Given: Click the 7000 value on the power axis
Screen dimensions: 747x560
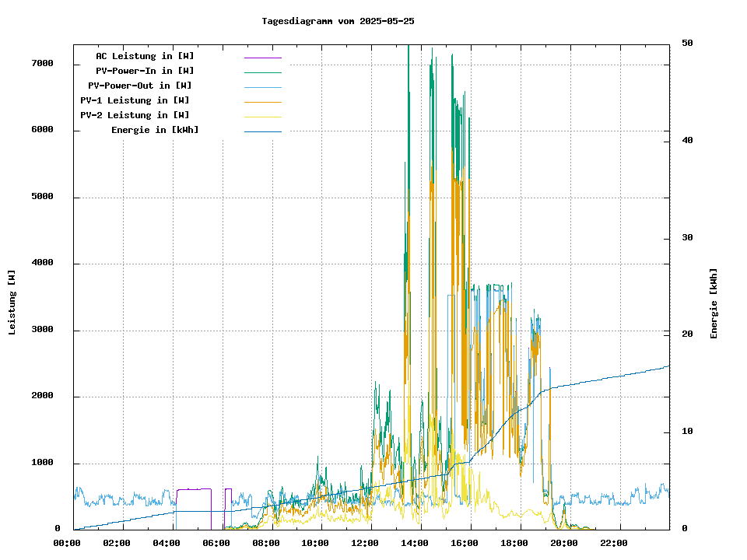Looking at the screenshot, I should tap(42, 63).
